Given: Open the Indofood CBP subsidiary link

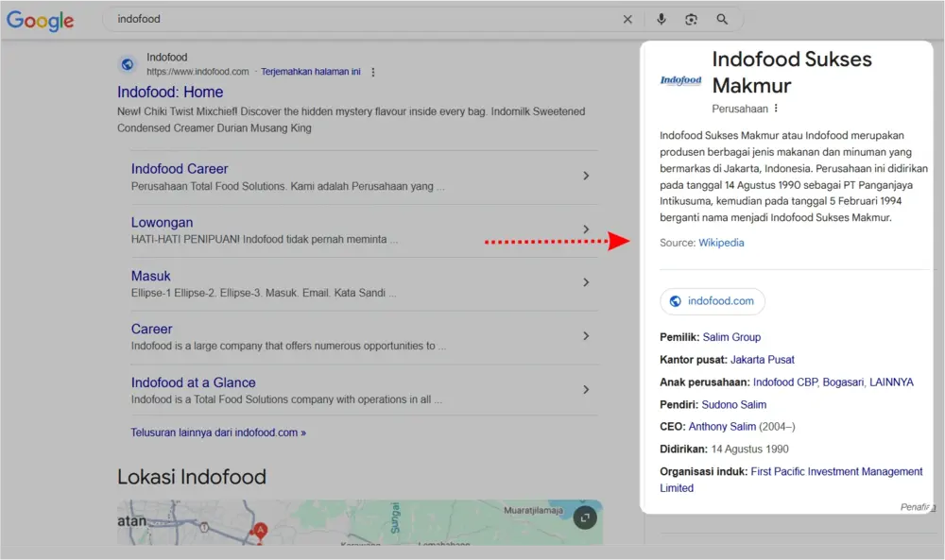Looking at the screenshot, I should (785, 382).
